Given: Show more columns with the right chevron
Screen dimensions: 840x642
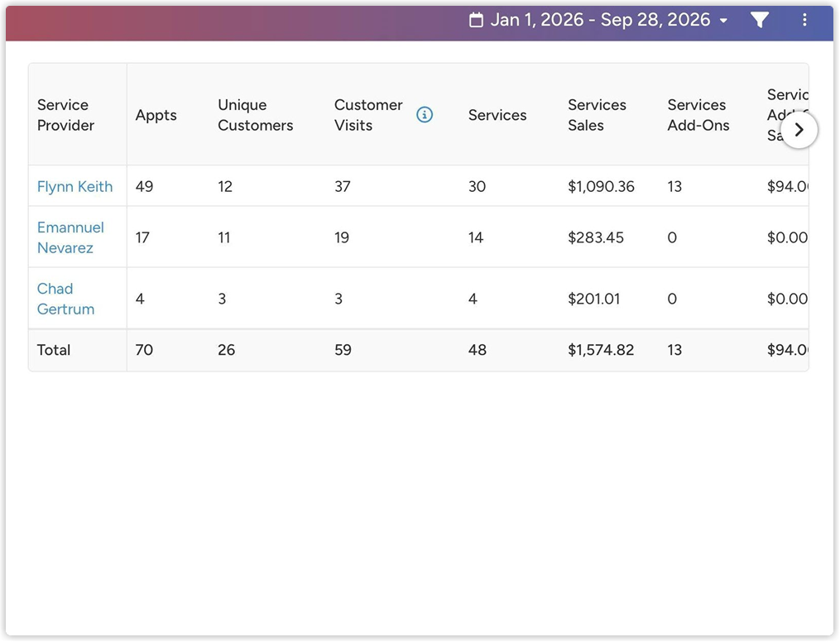Looking at the screenshot, I should [799, 130].
